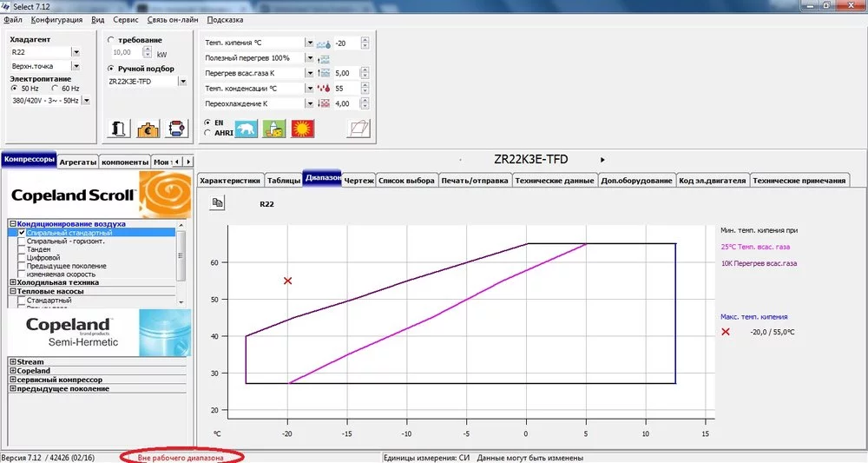Check the Тандем checkbox
The height and width of the screenshot is (463, 868).
[x=22, y=250]
